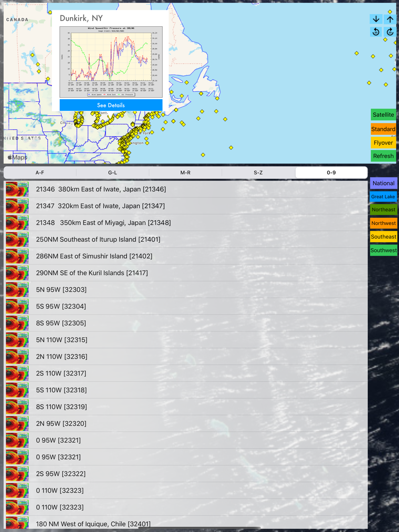Viewport: 399px width, 532px height.
Task: Tap hurricane icon beside 5N 95W [32303]
Action: (17, 290)
